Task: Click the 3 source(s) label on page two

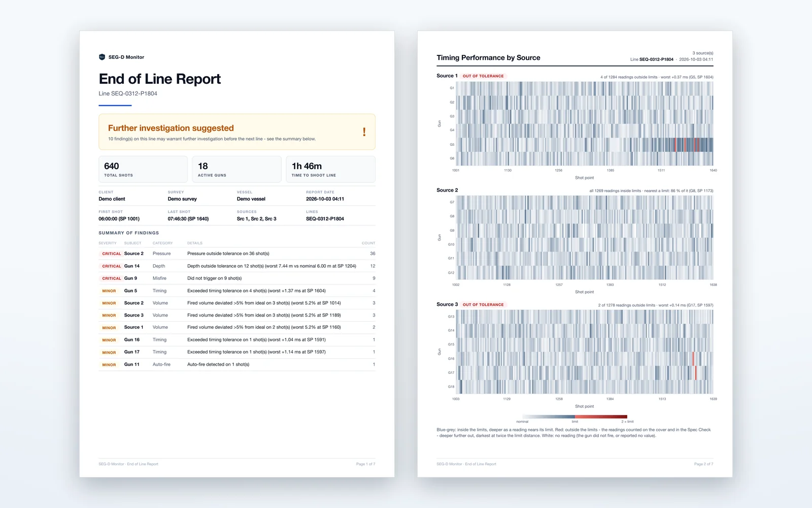Action: (x=703, y=53)
